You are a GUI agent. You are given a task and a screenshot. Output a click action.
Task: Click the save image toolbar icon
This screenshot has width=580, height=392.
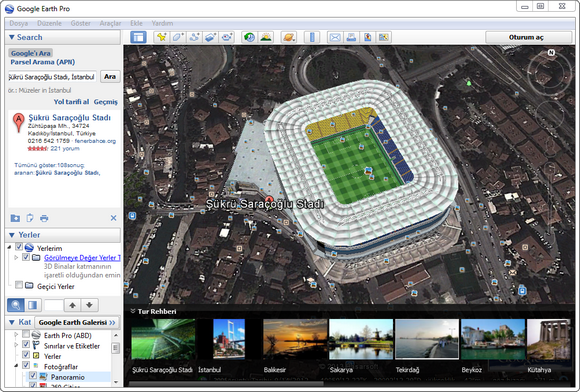368,37
